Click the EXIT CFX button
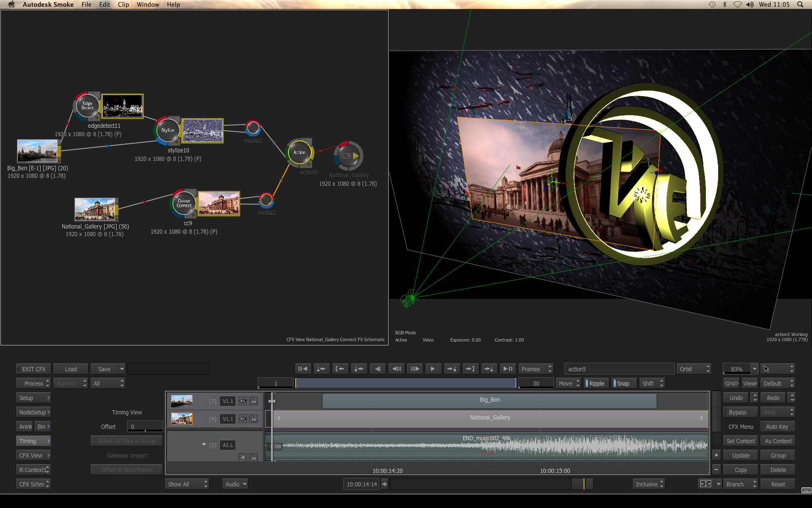The height and width of the screenshot is (508, 812). coord(34,369)
